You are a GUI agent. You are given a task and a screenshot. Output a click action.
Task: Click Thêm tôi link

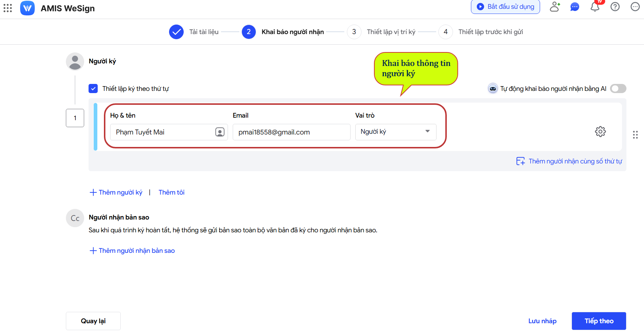[x=172, y=192]
